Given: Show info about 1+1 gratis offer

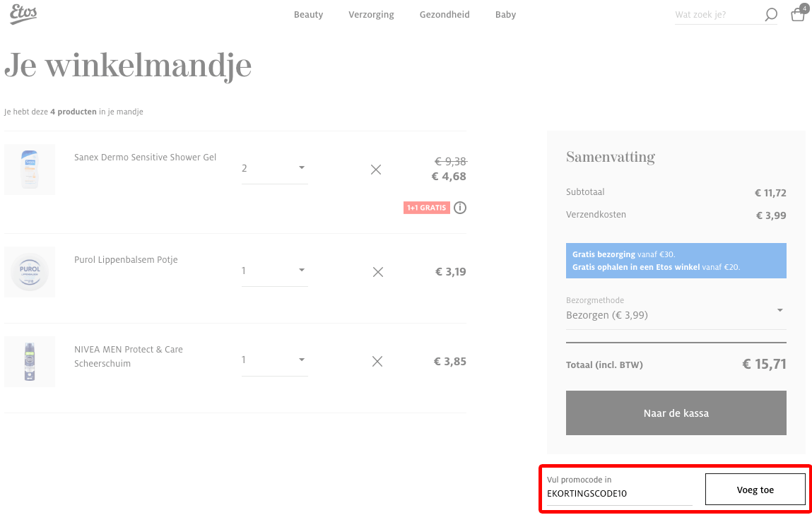Looking at the screenshot, I should [460, 208].
